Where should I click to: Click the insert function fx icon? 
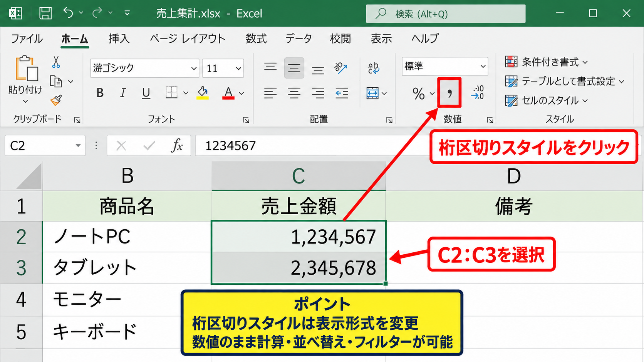(x=177, y=146)
